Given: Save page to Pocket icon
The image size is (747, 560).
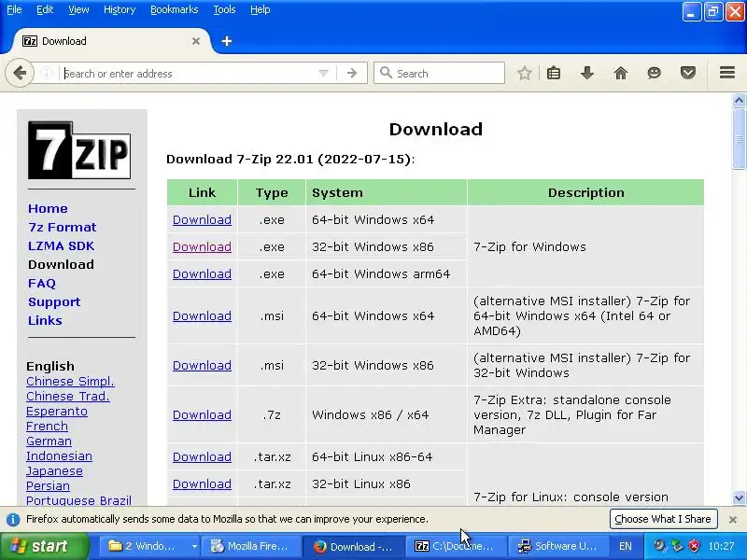Looking at the screenshot, I should click(x=688, y=73).
